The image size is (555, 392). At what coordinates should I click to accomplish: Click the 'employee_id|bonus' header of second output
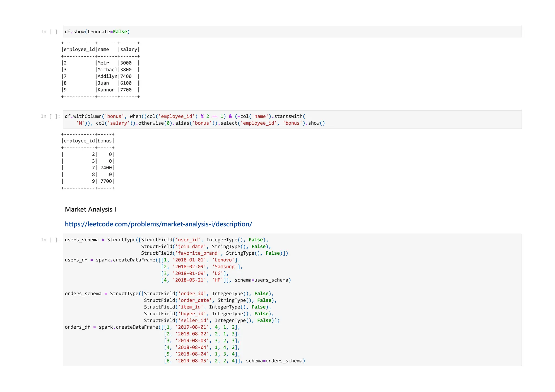pos(88,141)
